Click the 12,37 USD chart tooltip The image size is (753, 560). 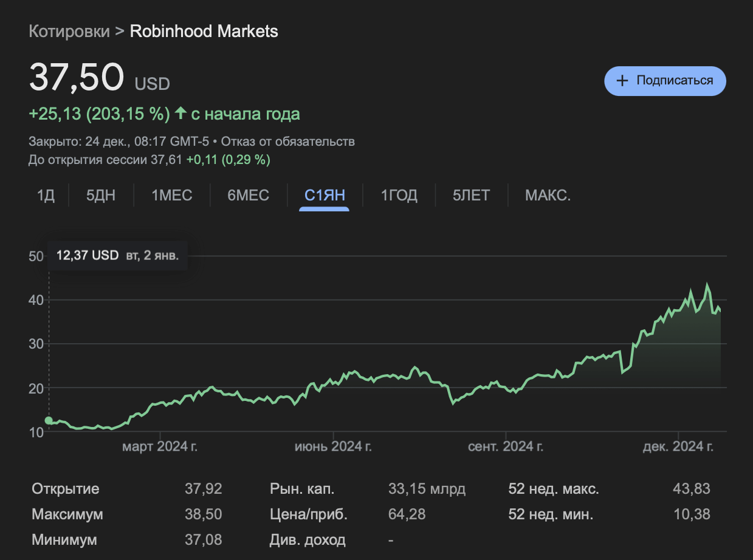tap(117, 255)
